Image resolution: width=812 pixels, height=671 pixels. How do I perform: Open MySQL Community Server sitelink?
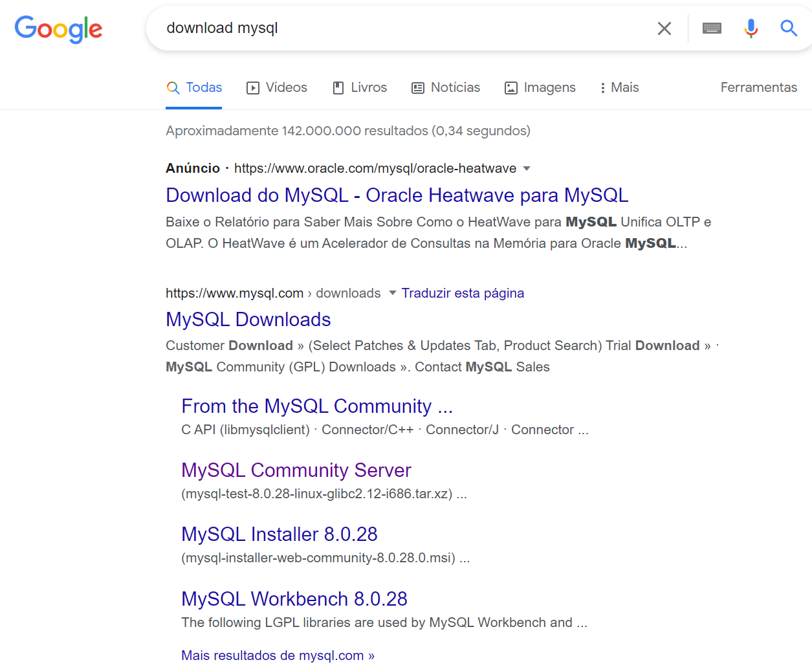pos(296,470)
